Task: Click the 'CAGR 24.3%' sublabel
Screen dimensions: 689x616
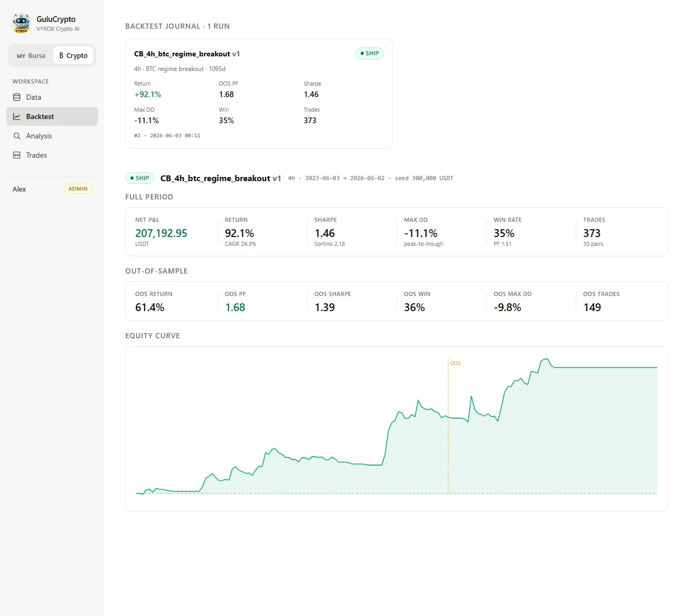Action: pyautogui.click(x=241, y=244)
